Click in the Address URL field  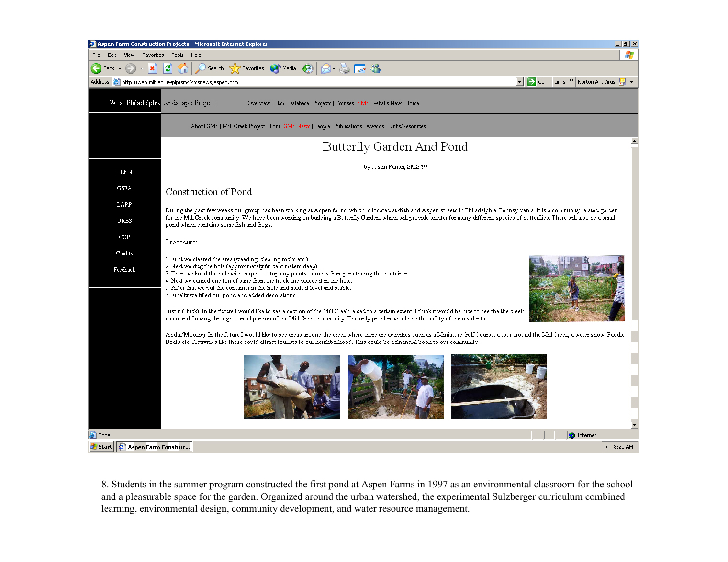coord(318,82)
